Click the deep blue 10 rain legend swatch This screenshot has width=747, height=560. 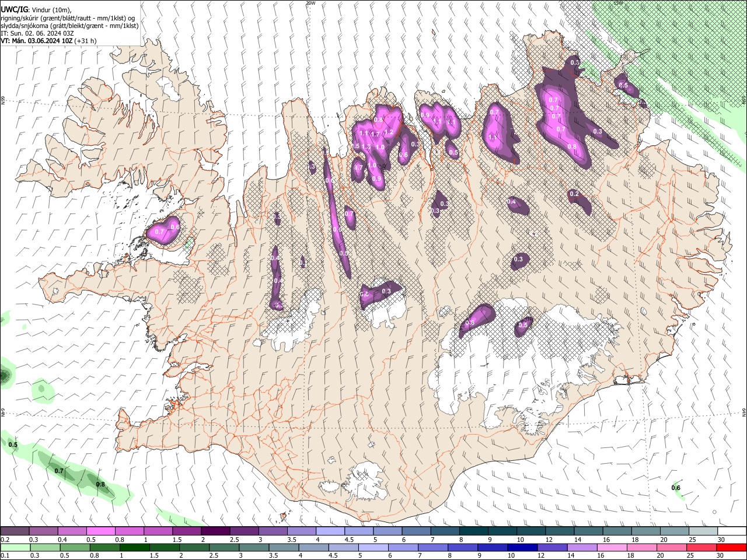pos(521,547)
